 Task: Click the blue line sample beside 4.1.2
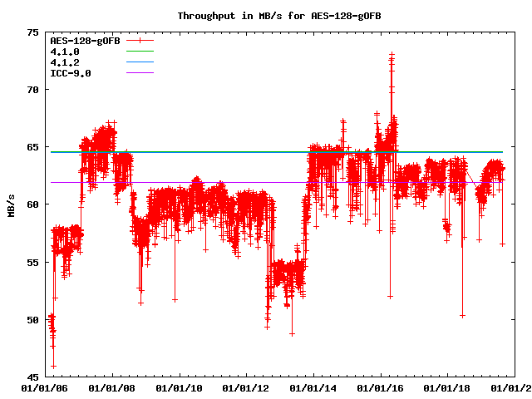(140, 62)
